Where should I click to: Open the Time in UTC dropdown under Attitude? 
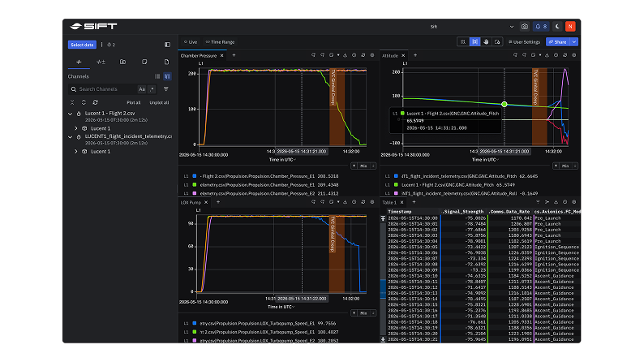pyautogui.click(x=485, y=160)
